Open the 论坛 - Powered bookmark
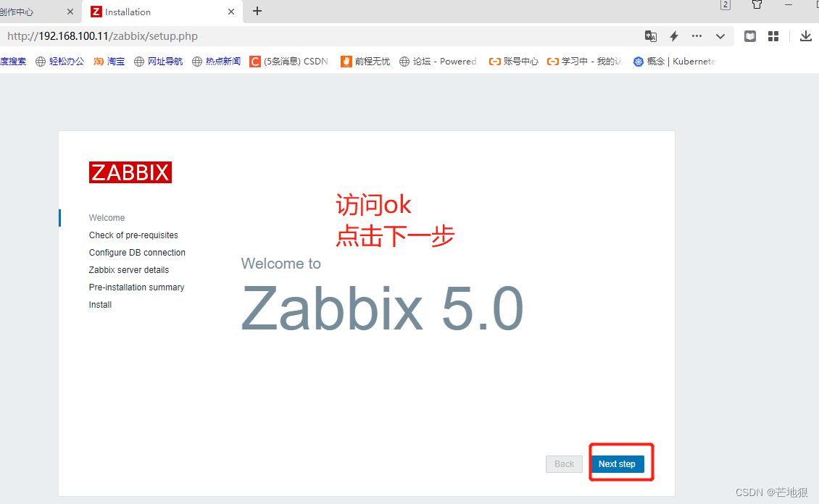 tap(438, 61)
